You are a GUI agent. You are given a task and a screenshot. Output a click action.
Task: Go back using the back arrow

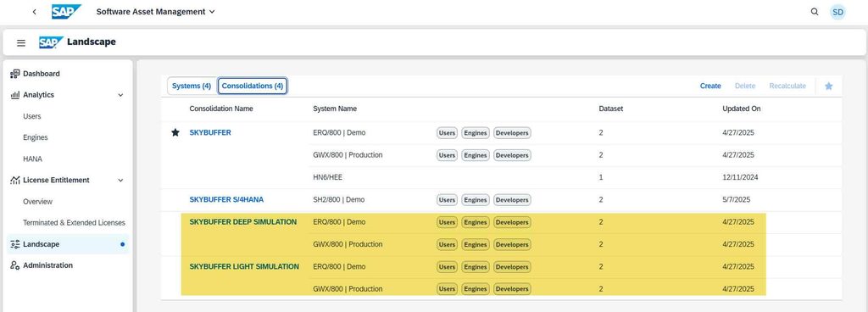34,12
